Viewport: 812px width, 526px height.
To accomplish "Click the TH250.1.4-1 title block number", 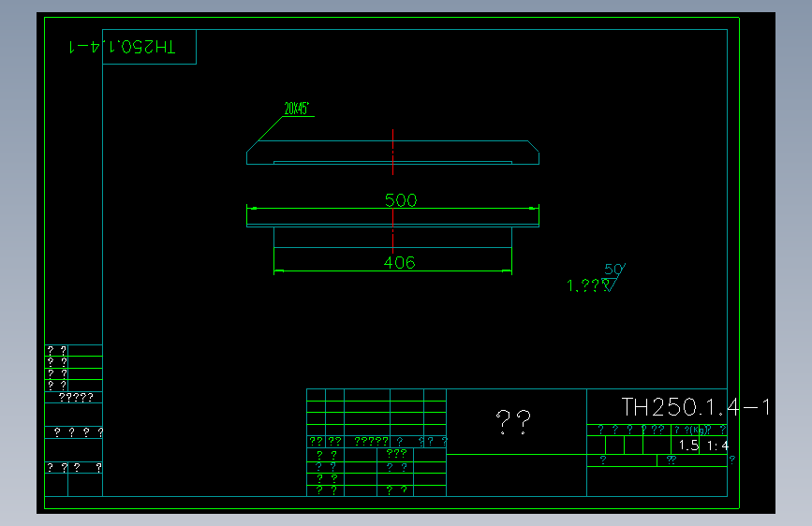I will (x=696, y=407).
